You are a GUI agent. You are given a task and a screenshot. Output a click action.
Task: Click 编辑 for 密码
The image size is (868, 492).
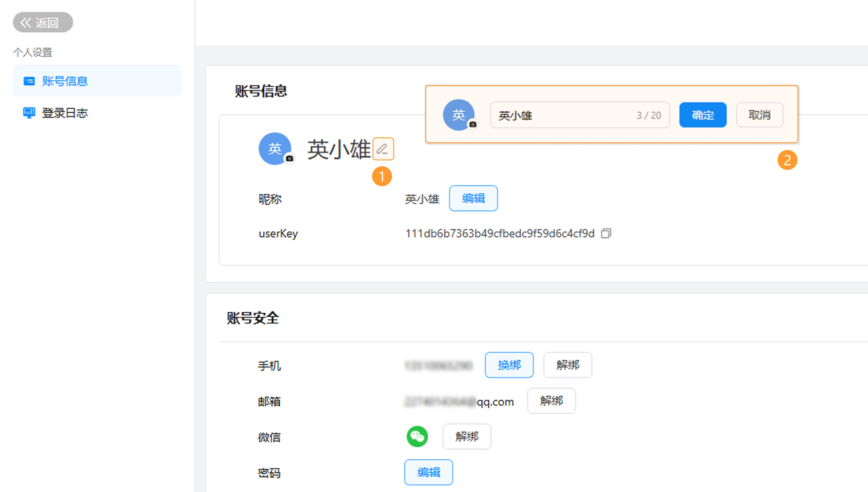click(x=429, y=472)
